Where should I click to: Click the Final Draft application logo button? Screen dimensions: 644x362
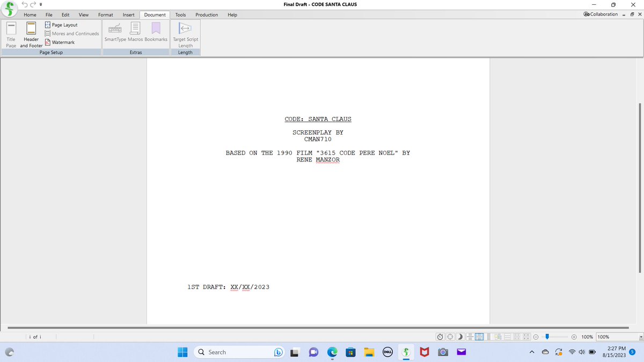pos(9,9)
